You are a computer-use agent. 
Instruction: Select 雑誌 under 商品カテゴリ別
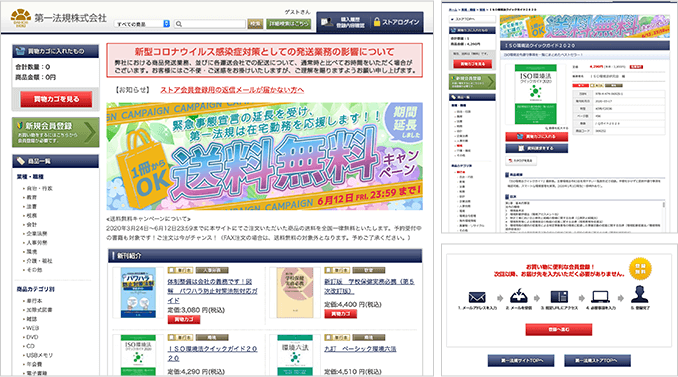click(x=32, y=319)
